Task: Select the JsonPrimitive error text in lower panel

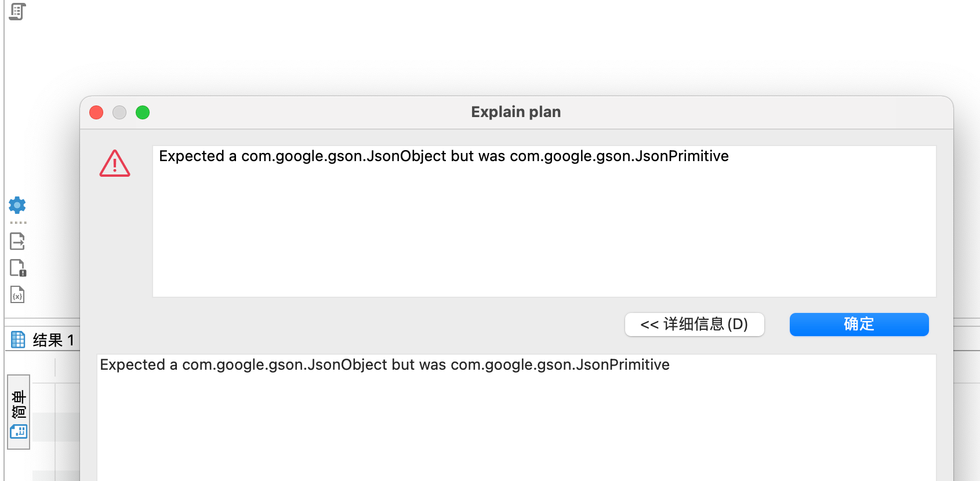Action: 384,365
